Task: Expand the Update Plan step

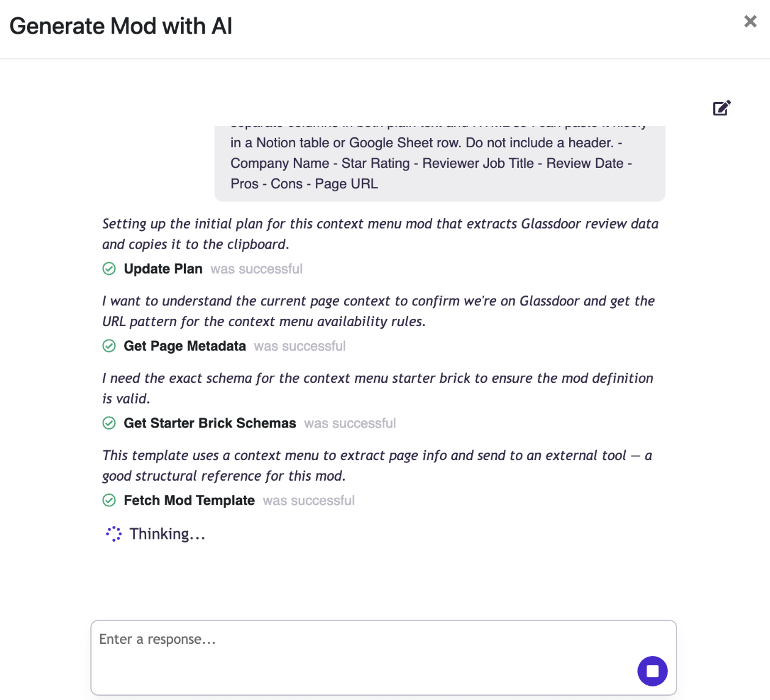Action: pos(163,269)
